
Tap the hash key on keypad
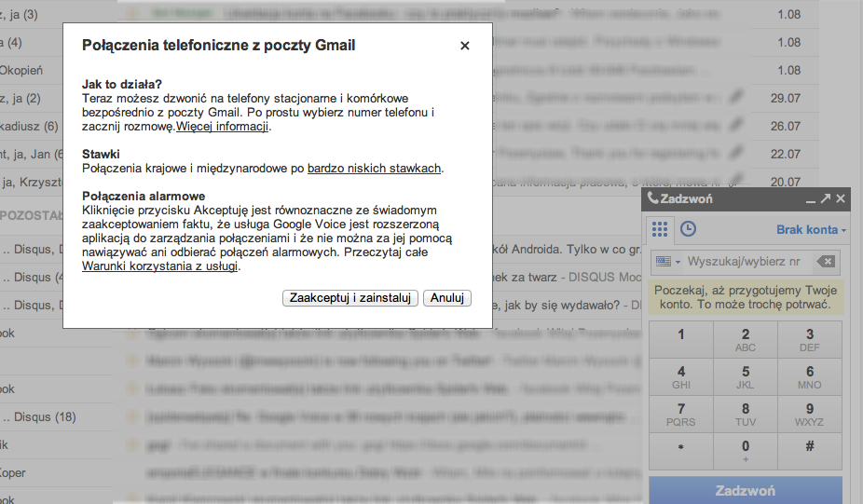coord(810,451)
